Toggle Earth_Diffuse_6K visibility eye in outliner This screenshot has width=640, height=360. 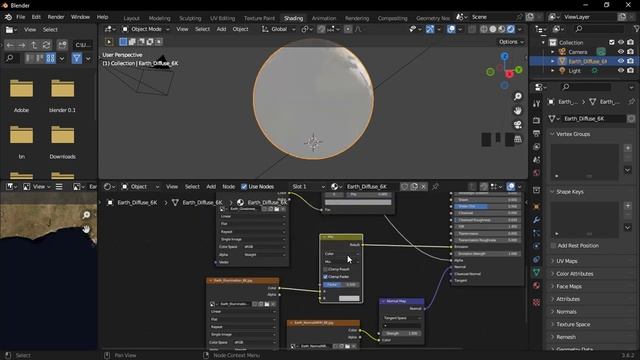[x=621, y=61]
